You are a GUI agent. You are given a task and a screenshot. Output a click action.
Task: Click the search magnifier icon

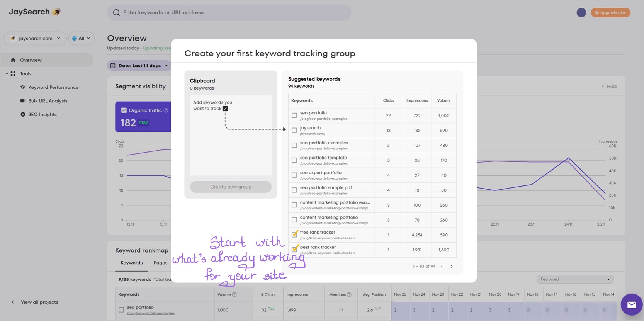click(x=116, y=13)
